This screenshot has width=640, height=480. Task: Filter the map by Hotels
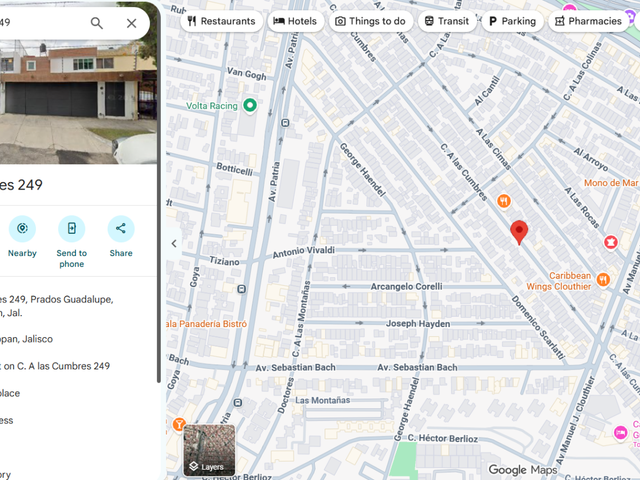pyautogui.click(x=295, y=21)
